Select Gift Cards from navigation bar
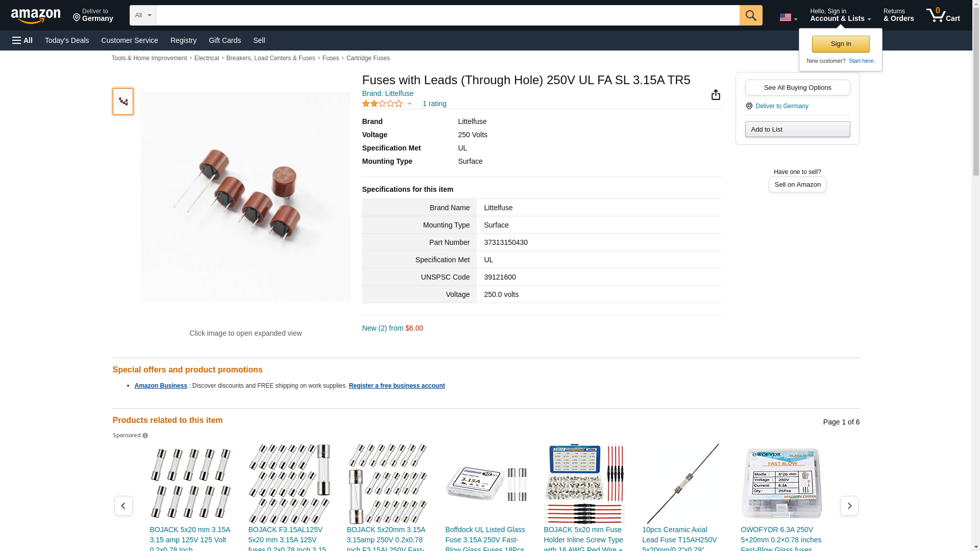This screenshot has height=551, width=980. point(225,40)
